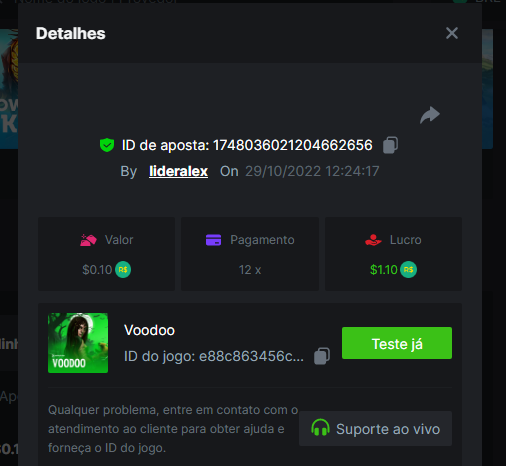Viewport: 506px width, 466px height.
Task: Select the Voodoo game title
Action: pyautogui.click(x=149, y=330)
